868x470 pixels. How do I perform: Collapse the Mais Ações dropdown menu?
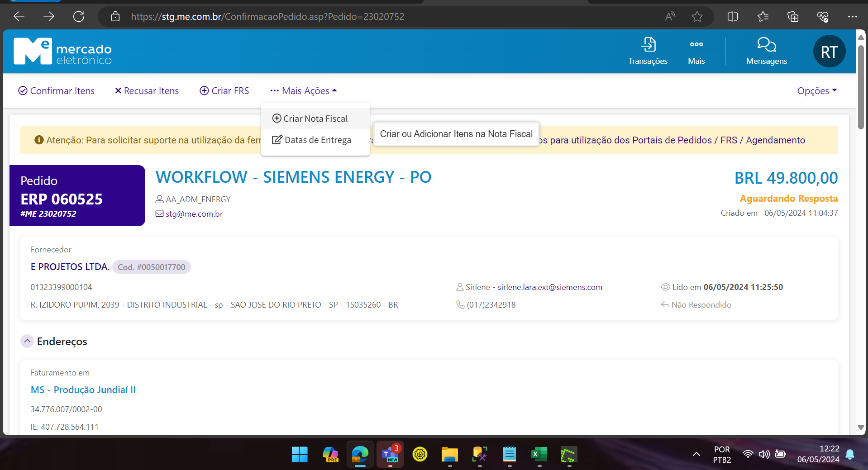(x=304, y=91)
